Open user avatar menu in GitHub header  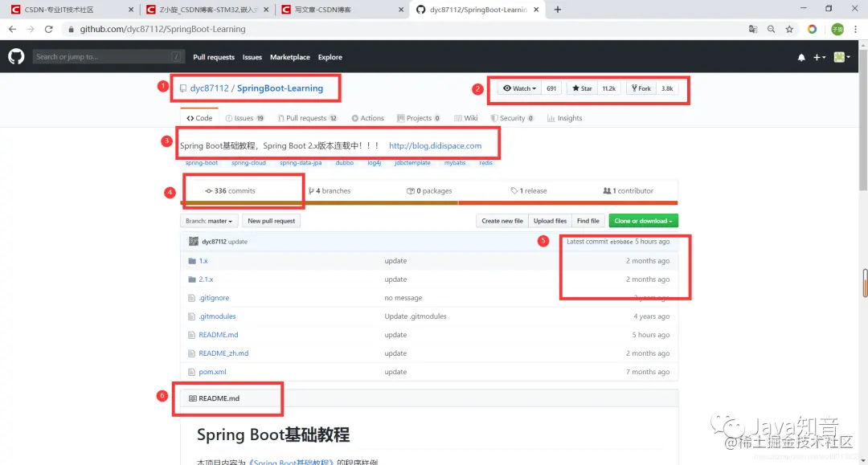[842, 57]
